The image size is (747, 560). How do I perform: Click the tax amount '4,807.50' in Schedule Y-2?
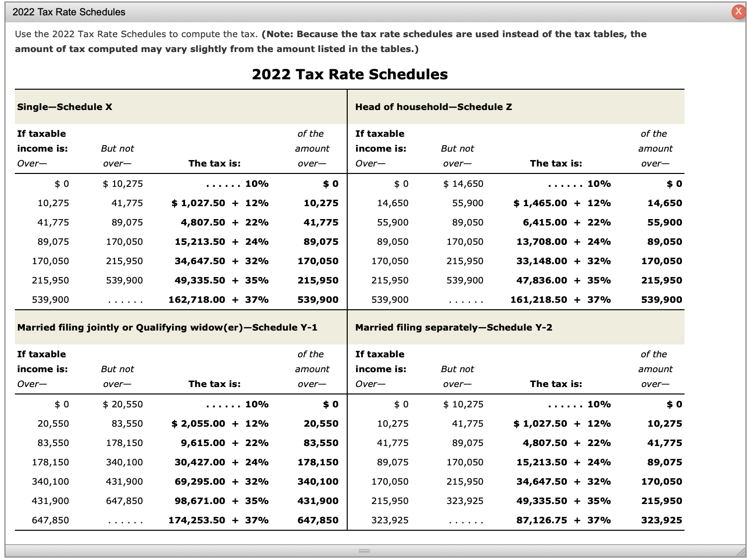point(545,443)
